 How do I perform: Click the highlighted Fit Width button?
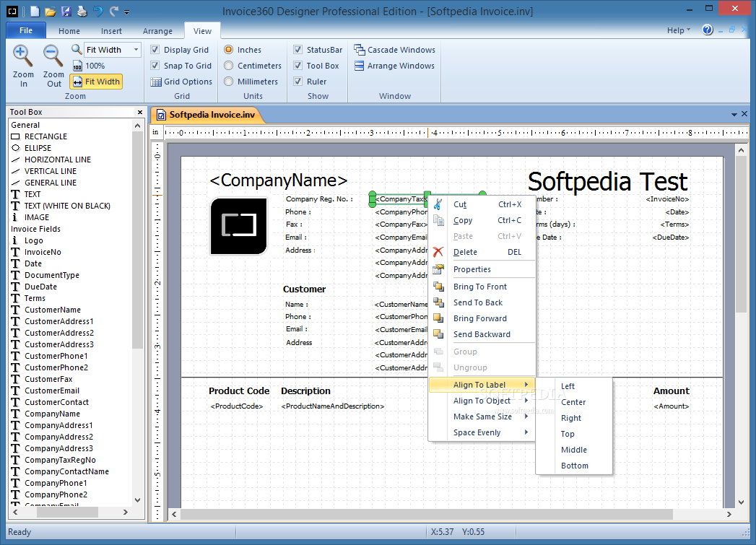[x=97, y=82]
